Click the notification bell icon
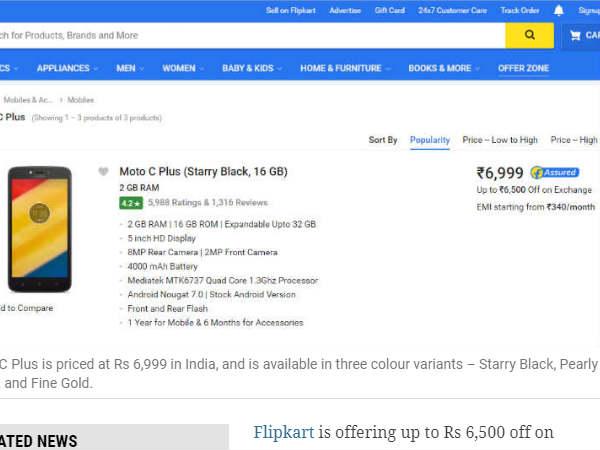The width and height of the screenshot is (600, 450). click(x=558, y=10)
